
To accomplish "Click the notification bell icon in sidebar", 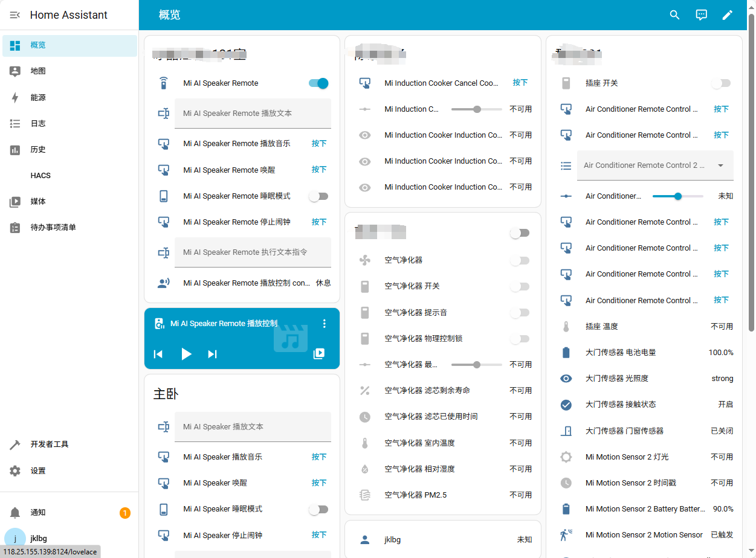I will 15,513.
